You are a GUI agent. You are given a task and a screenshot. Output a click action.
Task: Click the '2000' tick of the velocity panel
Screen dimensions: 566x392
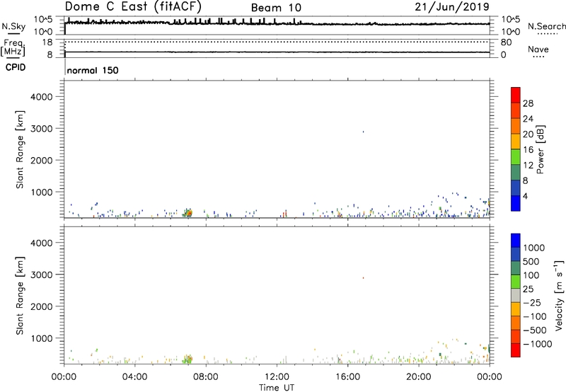[42, 306]
